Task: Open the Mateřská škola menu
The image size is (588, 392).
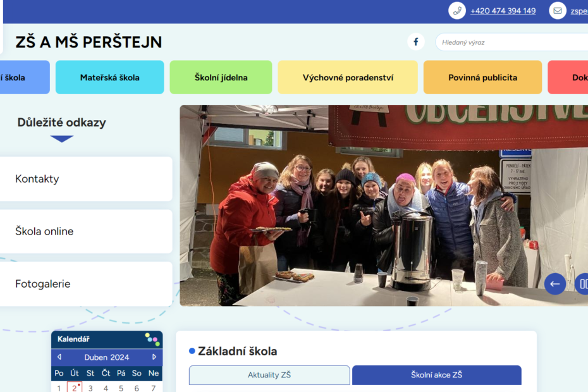Action: click(x=109, y=78)
